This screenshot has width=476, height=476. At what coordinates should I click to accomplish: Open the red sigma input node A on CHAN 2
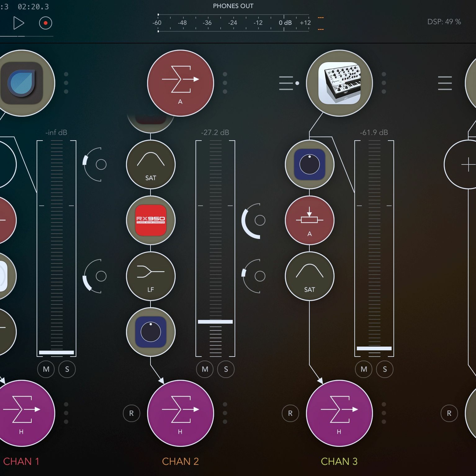coord(181,83)
